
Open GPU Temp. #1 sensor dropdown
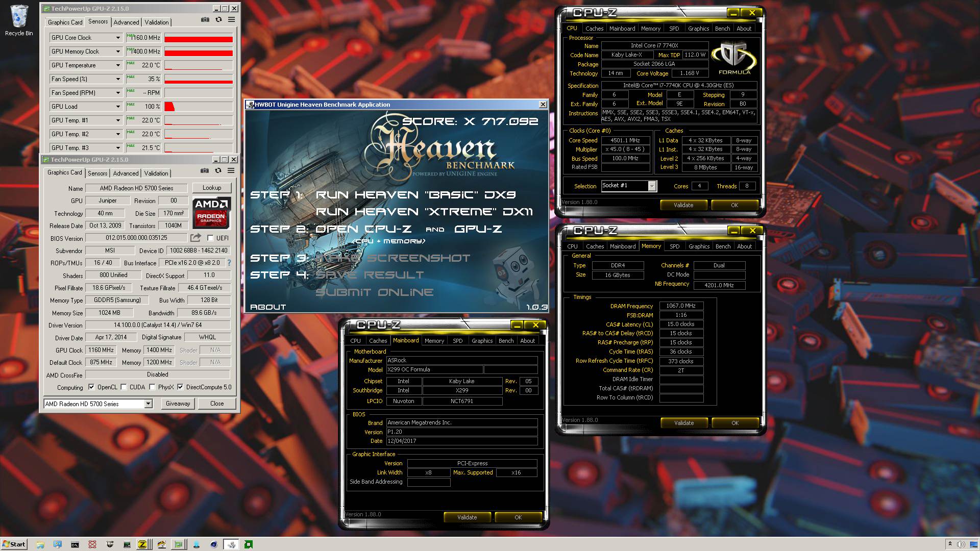(118, 120)
